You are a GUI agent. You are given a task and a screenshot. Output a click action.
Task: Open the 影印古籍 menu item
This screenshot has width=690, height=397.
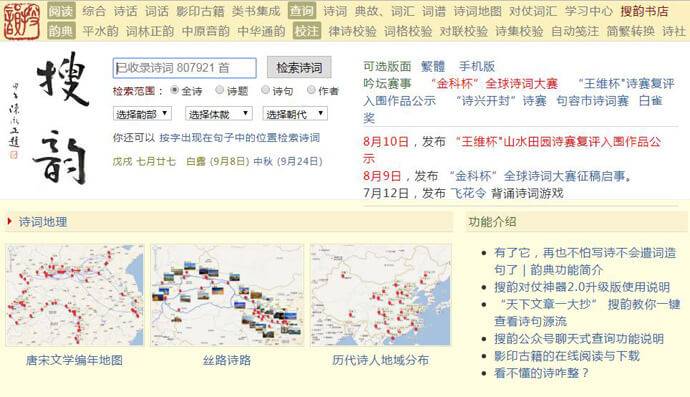coord(200,11)
